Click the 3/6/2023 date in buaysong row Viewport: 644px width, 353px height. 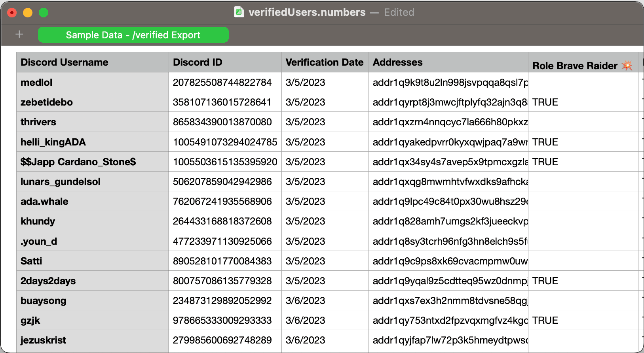point(305,300)
